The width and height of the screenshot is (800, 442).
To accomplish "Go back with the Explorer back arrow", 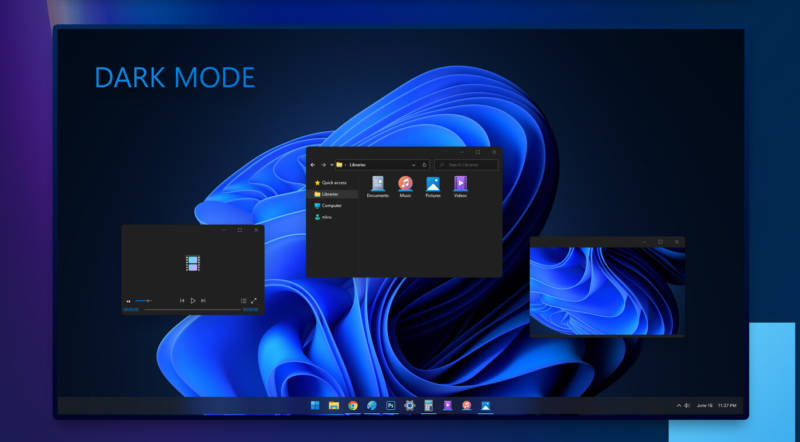I will click(x=313, y=165).
